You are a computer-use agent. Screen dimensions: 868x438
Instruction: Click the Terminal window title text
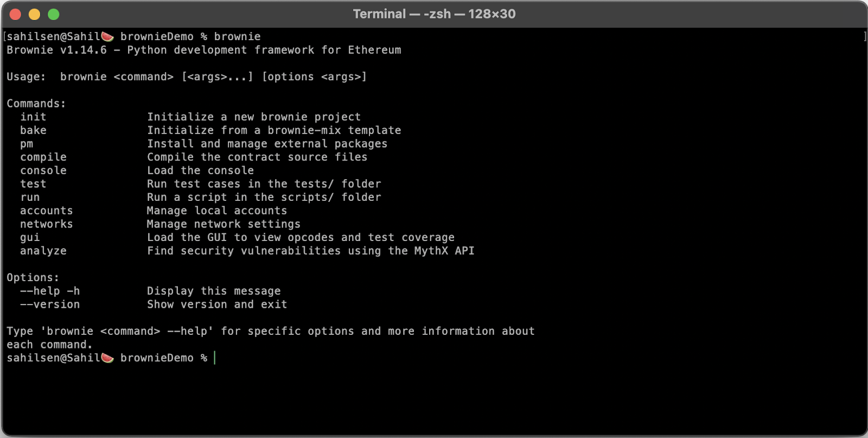[x=434, y=14]
